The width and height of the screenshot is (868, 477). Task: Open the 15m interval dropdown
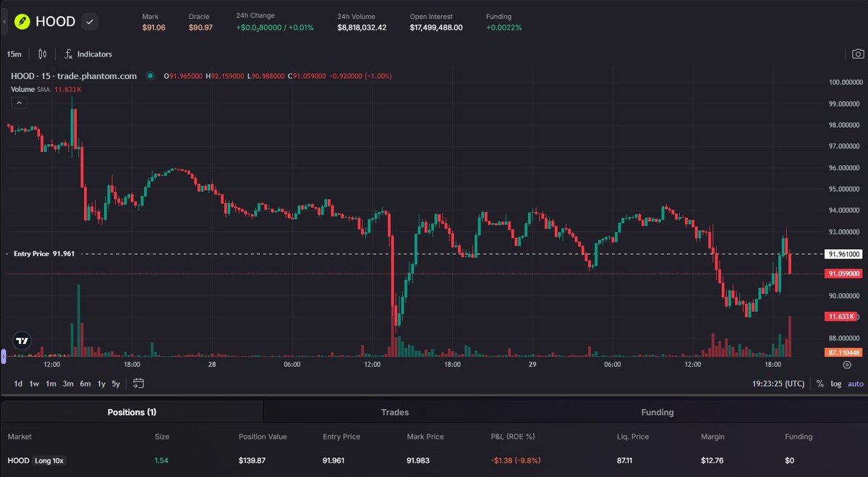tap(14, 54)
